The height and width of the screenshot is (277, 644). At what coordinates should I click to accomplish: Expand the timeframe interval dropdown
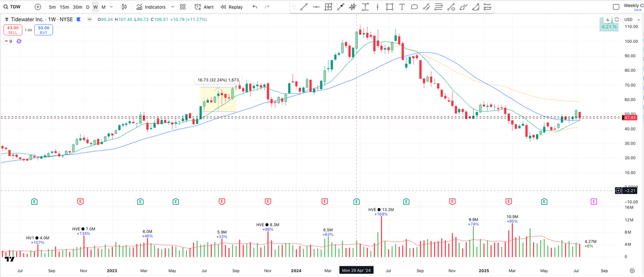[111, 7]
